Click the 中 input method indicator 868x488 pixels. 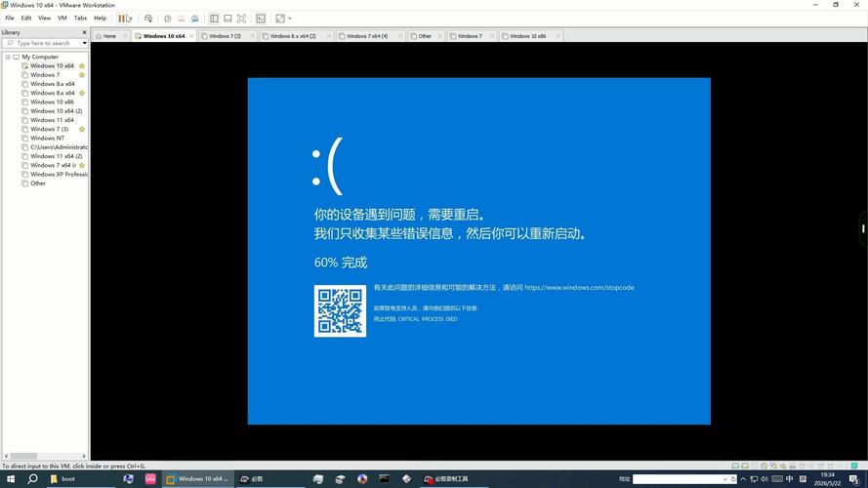tap(789, 479)
